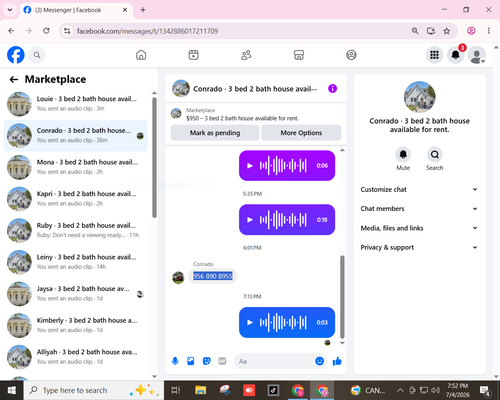This screenshot has width=500, height=400.
Task: Play the 0:03 blue audio clip
Action: 250,322
